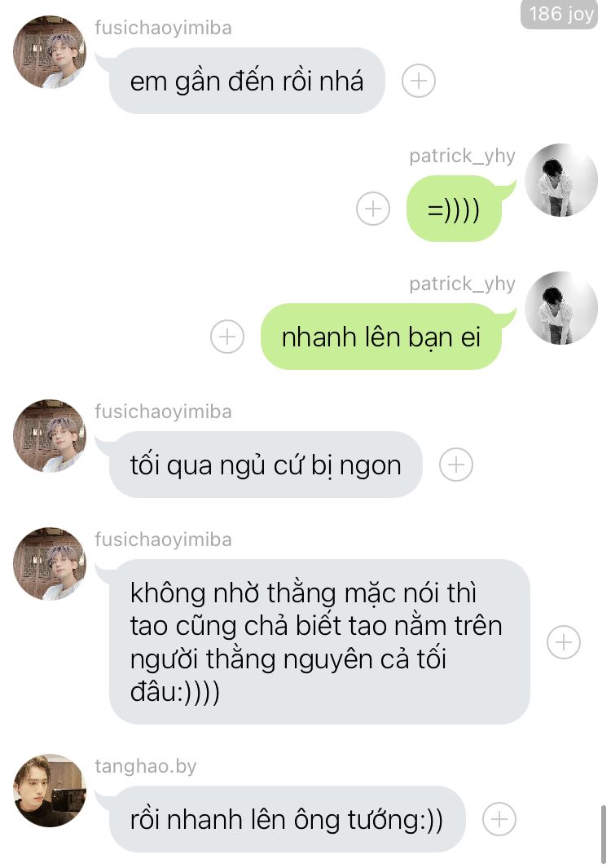Viewport: 611px width, 868px height.
Task: Open fusichaoyimiba avatar on the first message
Action: point(50,52)
